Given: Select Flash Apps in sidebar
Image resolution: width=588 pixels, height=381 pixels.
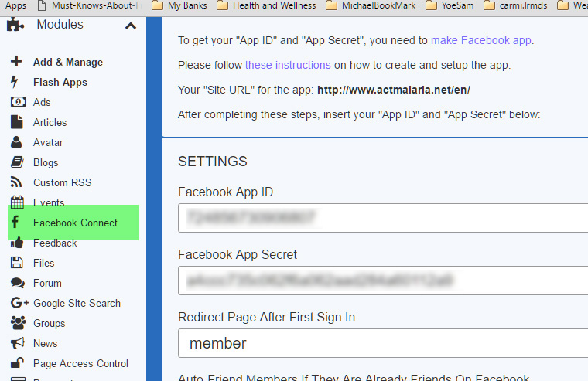Looking at the screenshot, I should point(60,82).
